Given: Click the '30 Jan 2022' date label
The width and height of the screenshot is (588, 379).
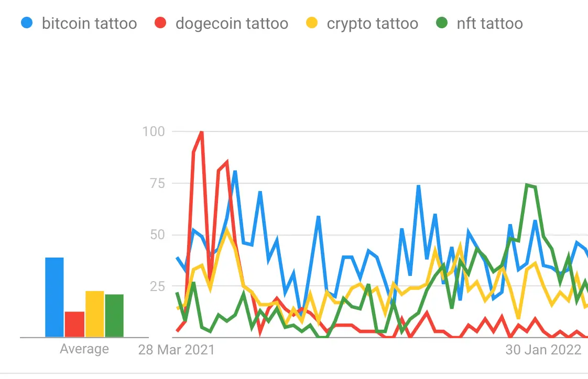Looking at the screenshot, I should (543, 350).
